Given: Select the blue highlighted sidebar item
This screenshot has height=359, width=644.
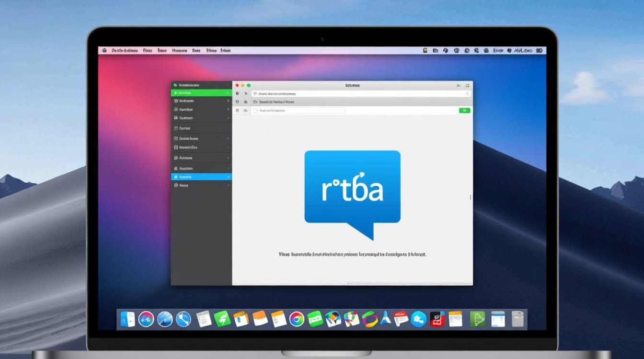Looking at the screenshot, I should coord(201,177).
